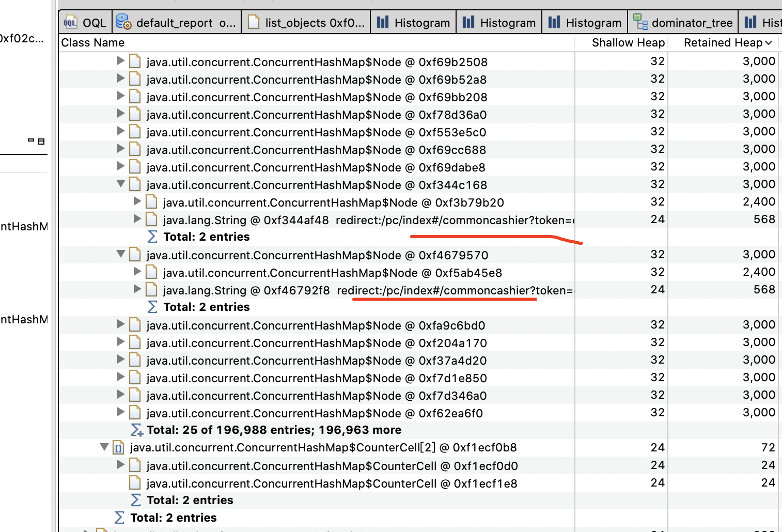The height and width of the screenshot is (532, 782).
Task: Collapse the node at 0xf344c168
Action: [120, 184]
